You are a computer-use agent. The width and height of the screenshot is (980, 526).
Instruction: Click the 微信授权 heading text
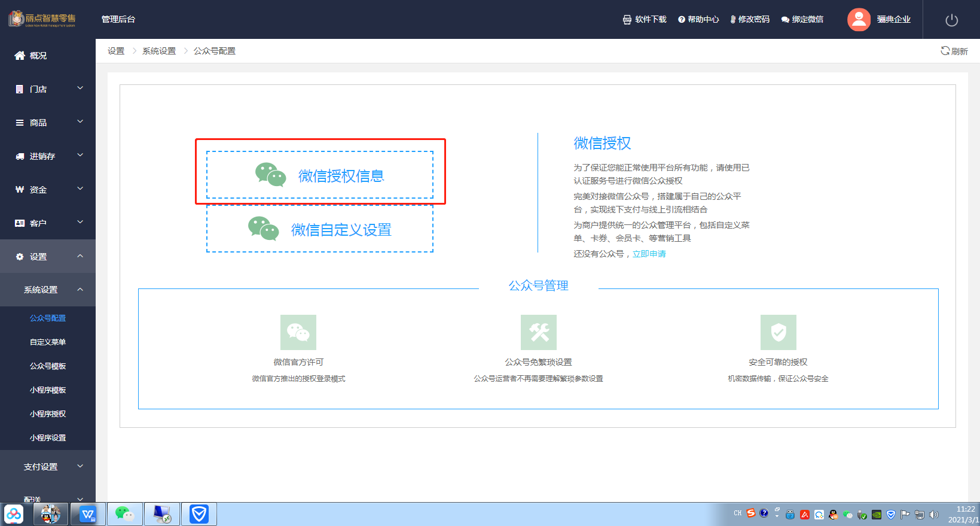tap(602, 143)
